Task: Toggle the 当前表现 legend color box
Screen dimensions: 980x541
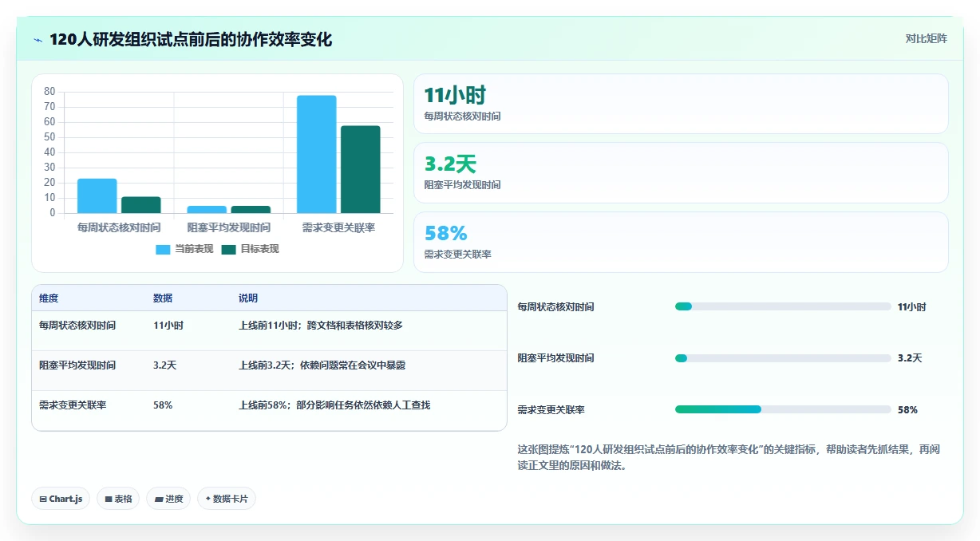Action: coord(163,249)
